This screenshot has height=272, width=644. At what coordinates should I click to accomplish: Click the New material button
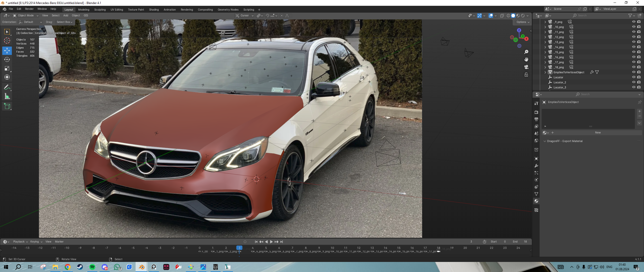(x=598, y=133)
